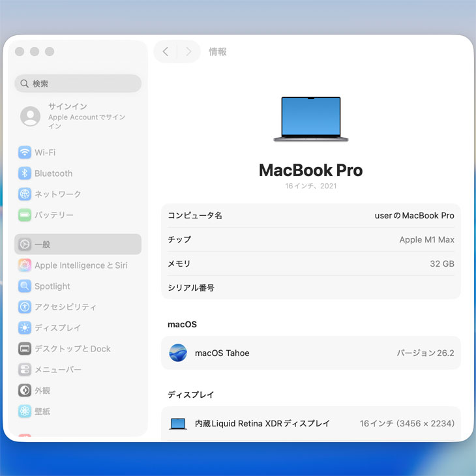The image size is (476, 476).
Task: Open Spotlight settings icon
Action: tap(25, 286)
